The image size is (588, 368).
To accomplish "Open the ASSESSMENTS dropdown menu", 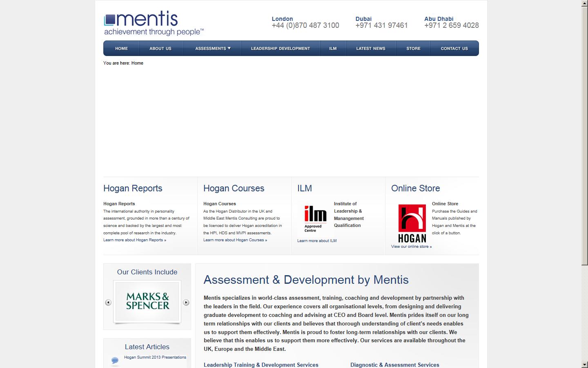I will click(x=212, y=48).
